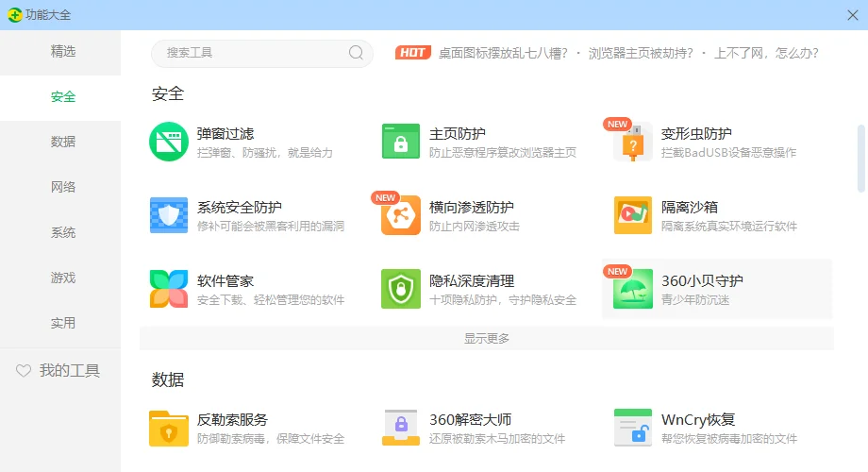The width and height of the screenshot is (868, 472).
Task: Click description 青少年防沉迷
Action: tap(695, 299)
